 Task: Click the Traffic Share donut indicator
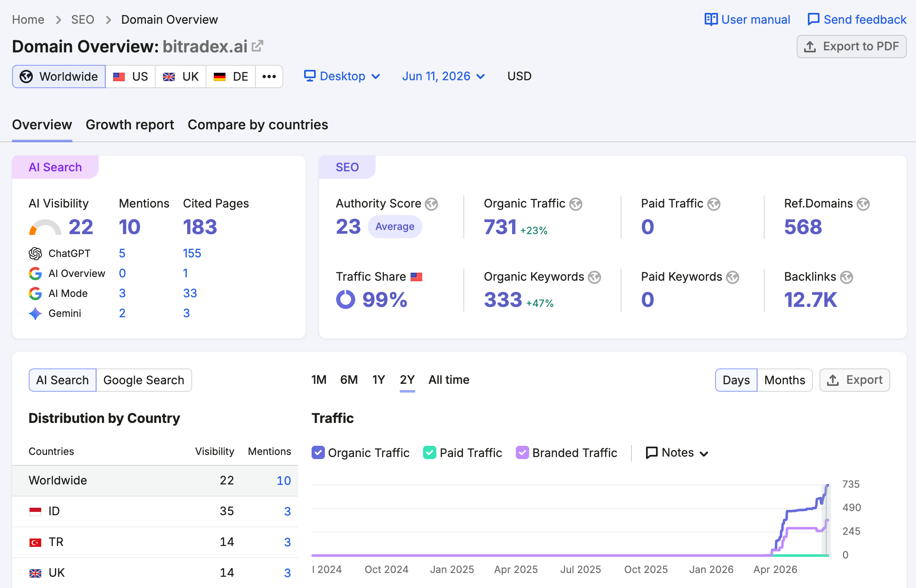coord(346,299)
